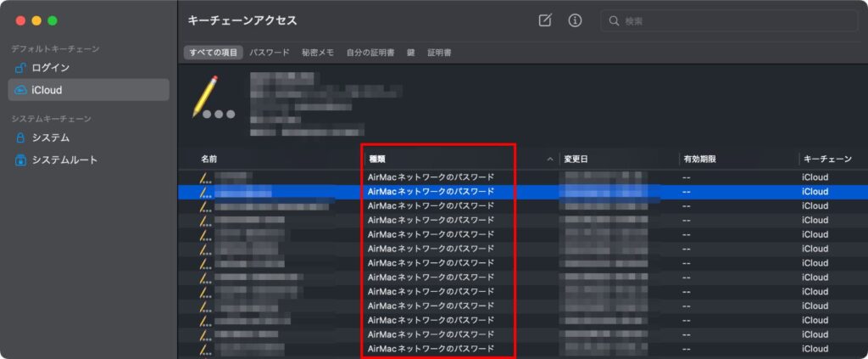Switch to the 秘密メモ tab
Image resolution: width=868 pixels, height=359 pixels.
[x=318, y=53]
